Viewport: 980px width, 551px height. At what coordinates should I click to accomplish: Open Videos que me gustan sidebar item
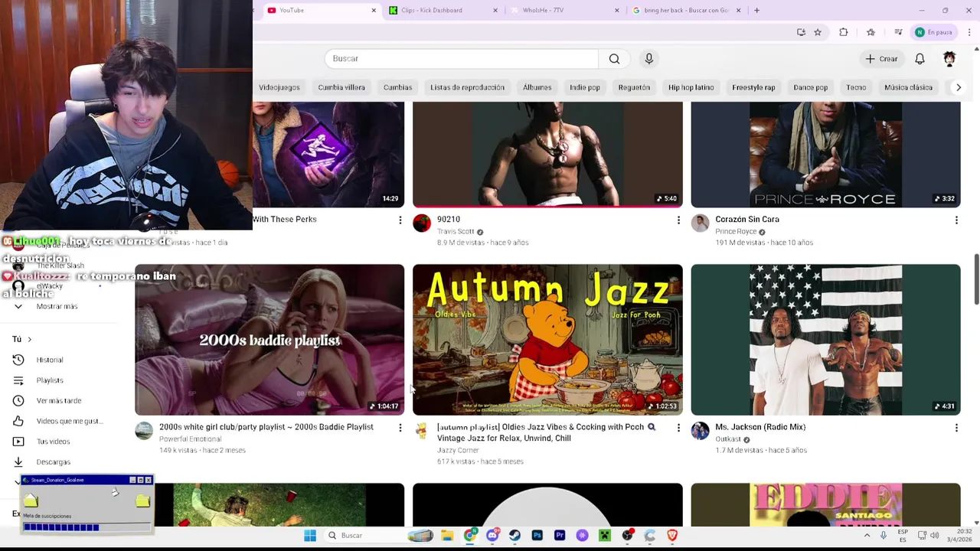coord(69,421)
